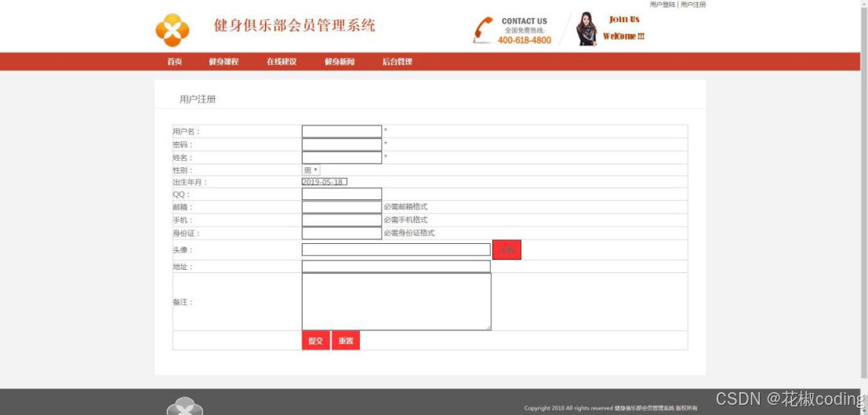The width and height of the screenshot is (868, 415).
Task: Click the Join Us Welcome text
Action: pyautogui.click(x=624, y=27)
